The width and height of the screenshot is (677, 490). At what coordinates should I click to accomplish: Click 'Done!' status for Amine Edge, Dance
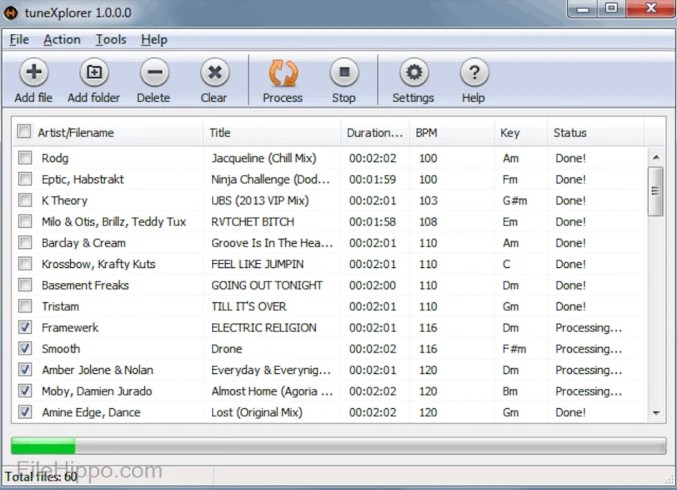pyautogui.click(x=571, y=412)
